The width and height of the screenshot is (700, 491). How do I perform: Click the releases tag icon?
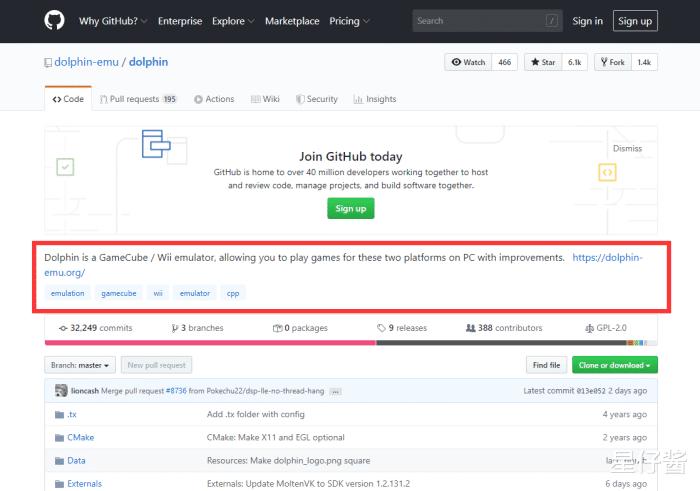[x=381, y=328]
